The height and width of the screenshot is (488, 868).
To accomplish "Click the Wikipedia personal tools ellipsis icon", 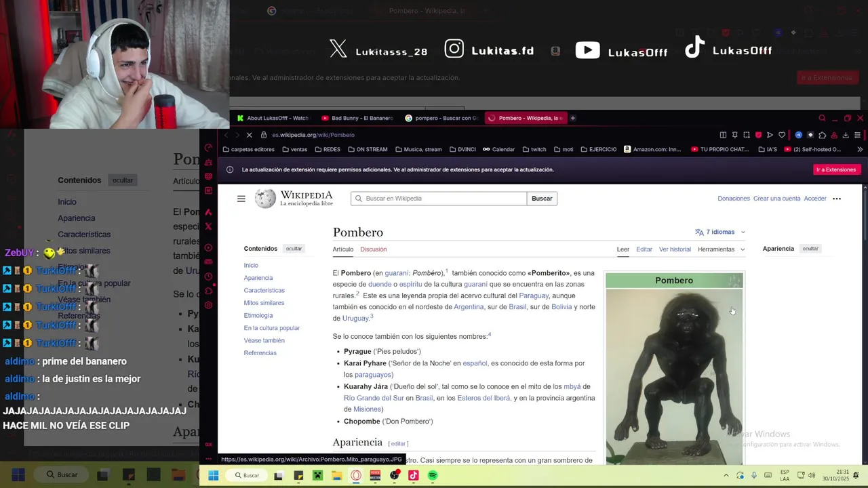I will pos(836,199).
